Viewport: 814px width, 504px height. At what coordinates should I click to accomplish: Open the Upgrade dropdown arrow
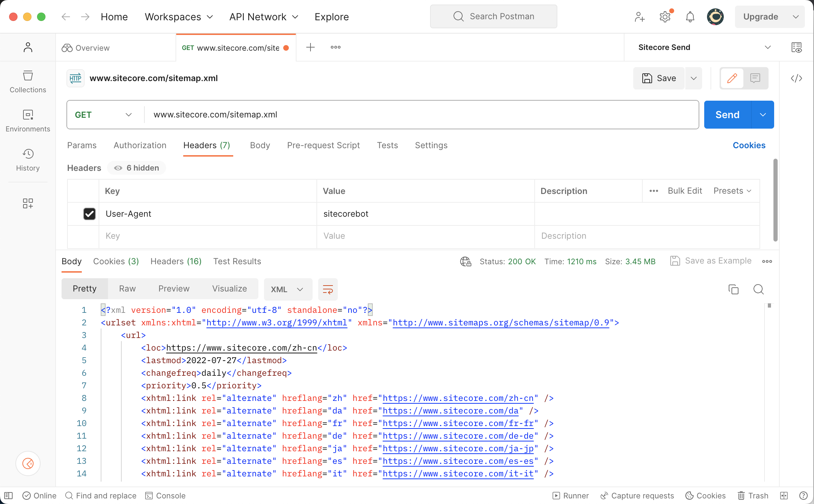pos(796,17)
